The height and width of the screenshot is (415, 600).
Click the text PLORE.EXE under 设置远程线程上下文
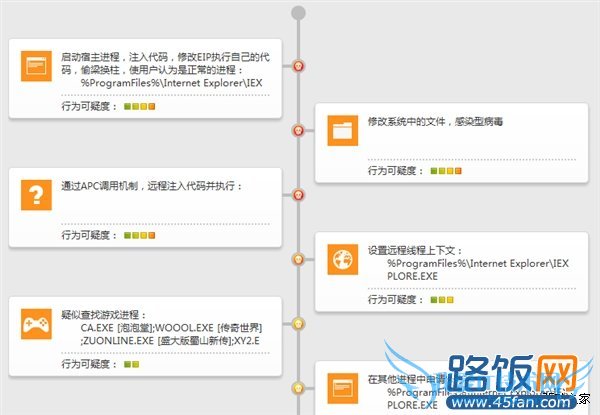point(412,276)
